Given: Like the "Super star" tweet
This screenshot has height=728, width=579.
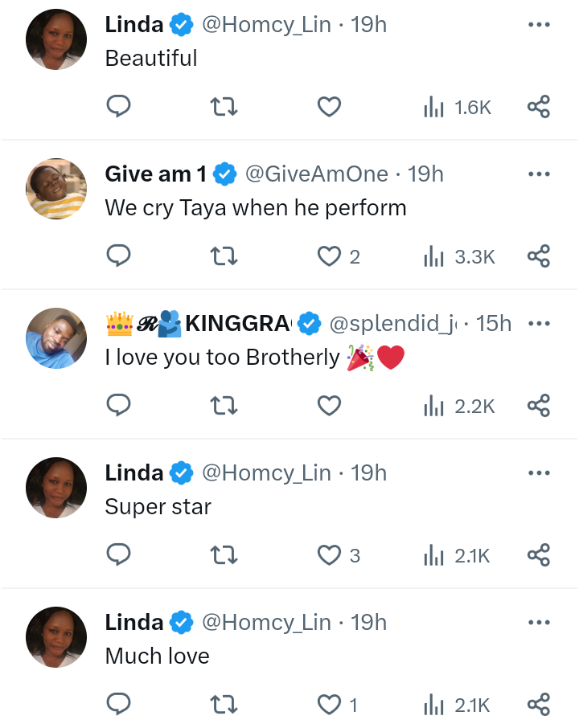Looking at the screenshot, I should tap(329, 555).
